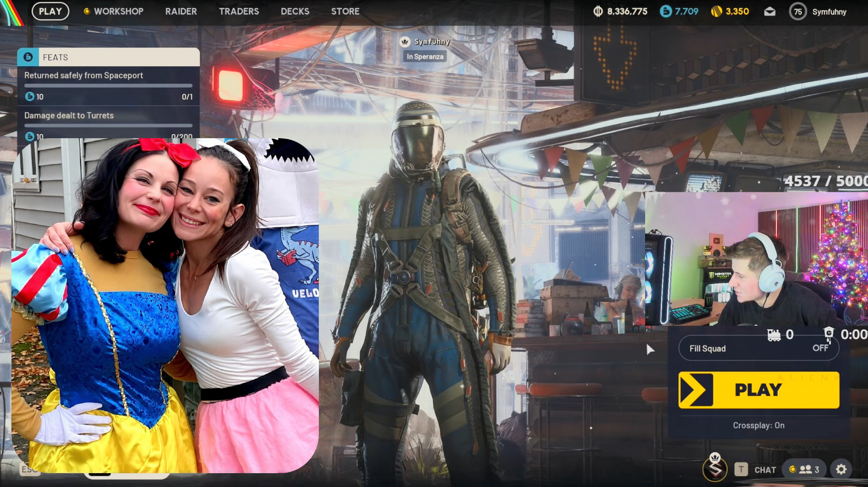Click the Spaceport feat progress bar

(109, 86)
